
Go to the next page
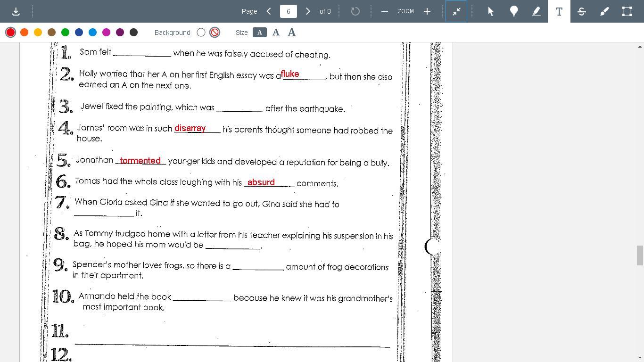(308, 11)
